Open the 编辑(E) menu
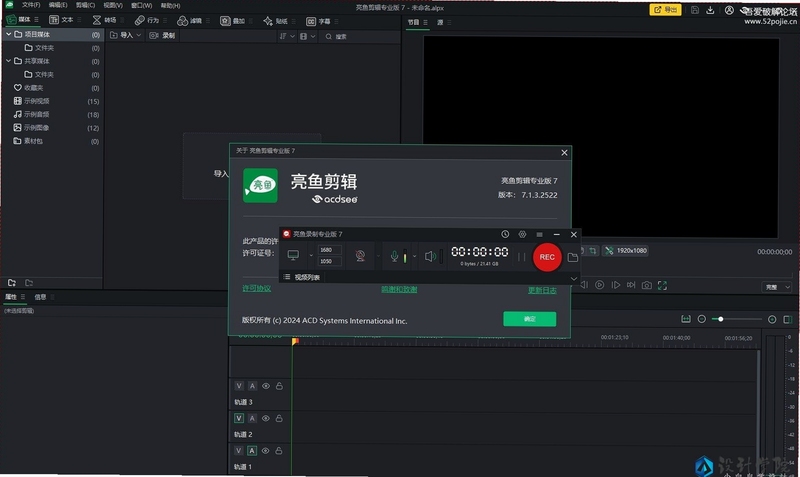 click(x=58, y=5)
